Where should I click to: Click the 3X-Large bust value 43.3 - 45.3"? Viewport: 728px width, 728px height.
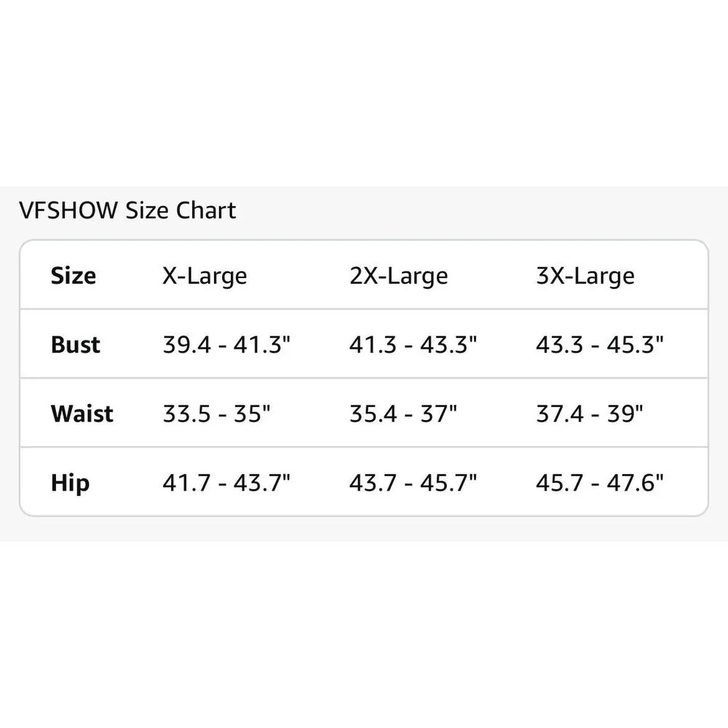click(600, 344)
